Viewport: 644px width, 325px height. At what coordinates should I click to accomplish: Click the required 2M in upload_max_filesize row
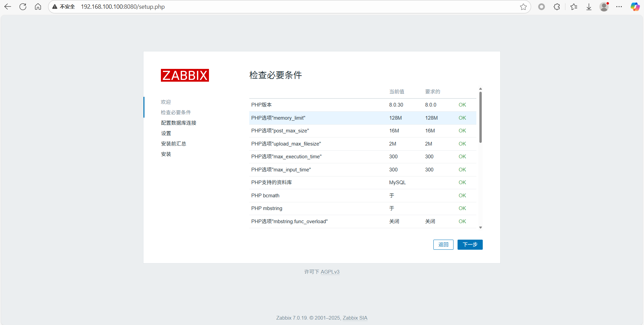(429, 144)
